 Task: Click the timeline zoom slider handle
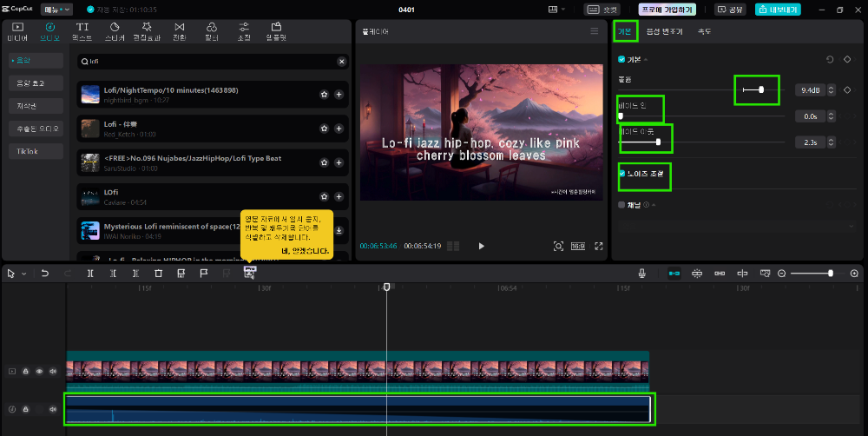[x=831, y=273]
